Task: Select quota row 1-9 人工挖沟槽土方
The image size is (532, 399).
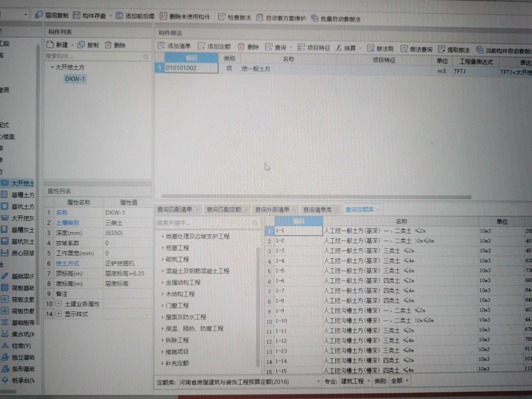Action: click(398, 310)
